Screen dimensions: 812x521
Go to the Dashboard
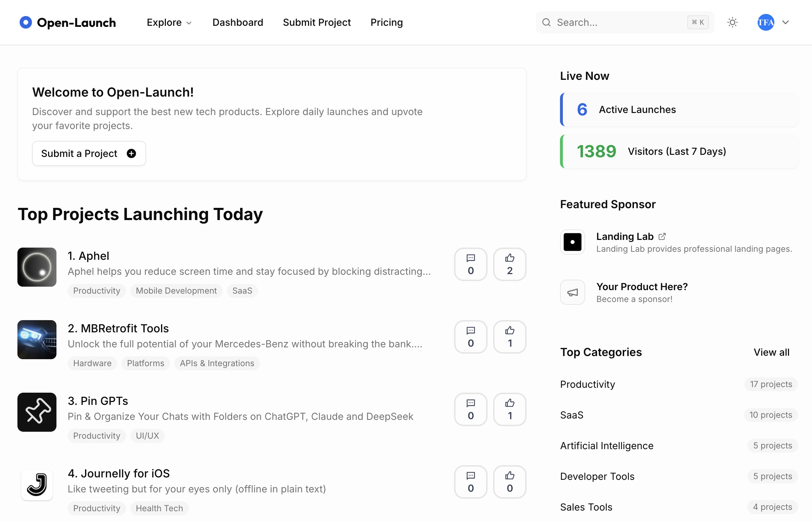coord(238,22)
